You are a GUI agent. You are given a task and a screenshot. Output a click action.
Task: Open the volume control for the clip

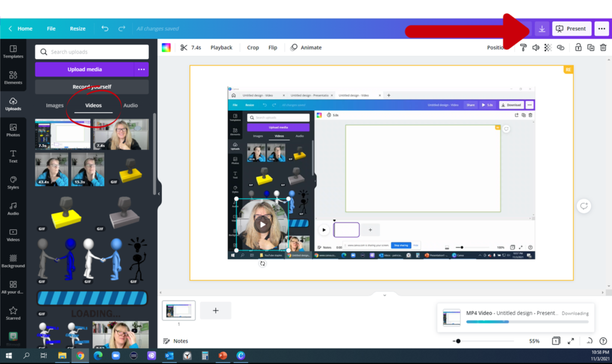[x=535, y=47]
